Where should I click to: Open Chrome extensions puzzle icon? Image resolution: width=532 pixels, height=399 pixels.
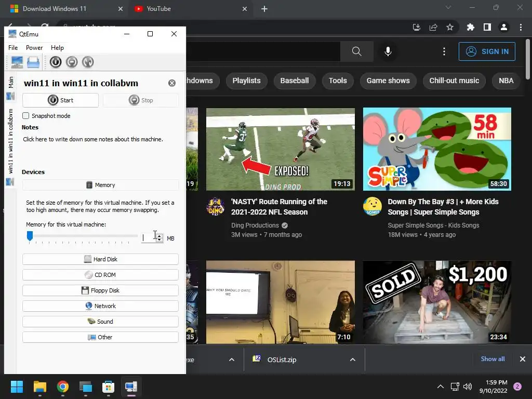pos(471,27)
